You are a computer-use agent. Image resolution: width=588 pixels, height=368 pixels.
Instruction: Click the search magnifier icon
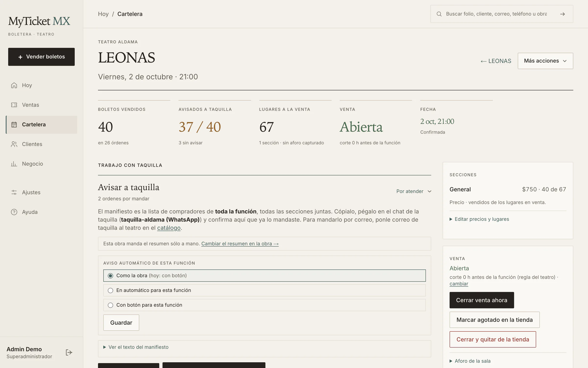[439, 14]
